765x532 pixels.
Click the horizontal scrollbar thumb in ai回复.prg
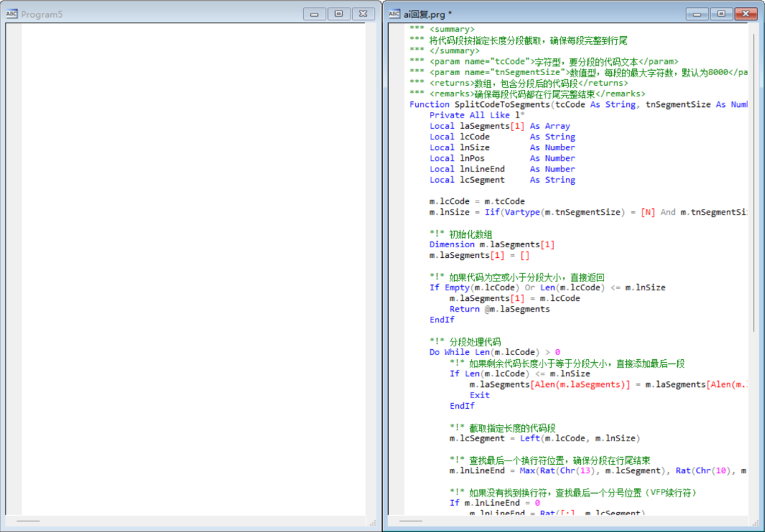pos(411,521)
